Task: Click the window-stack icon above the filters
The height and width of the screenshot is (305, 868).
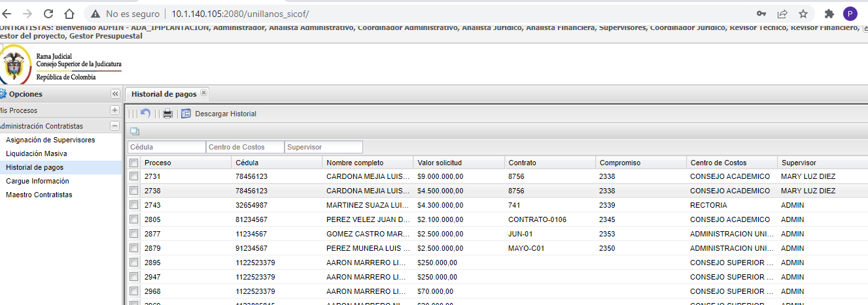Action: click(x=134, y=131)
